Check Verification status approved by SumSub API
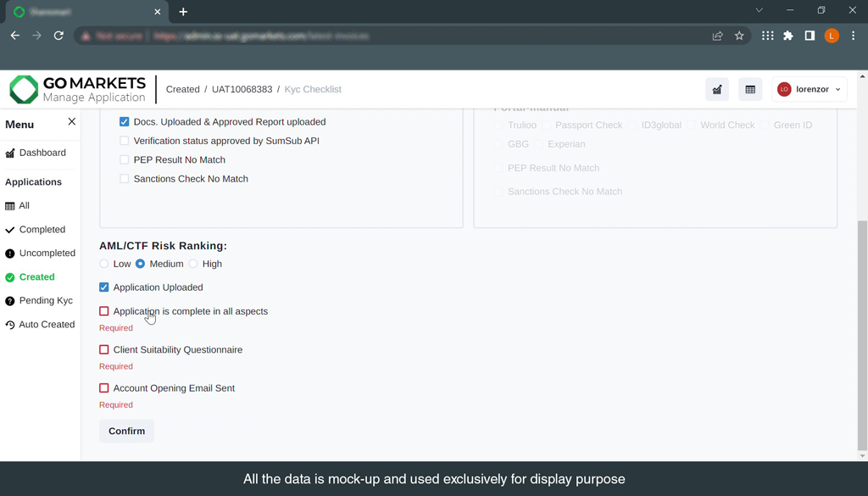The height and width of the screenshot is (496, 868). (124, 141)
